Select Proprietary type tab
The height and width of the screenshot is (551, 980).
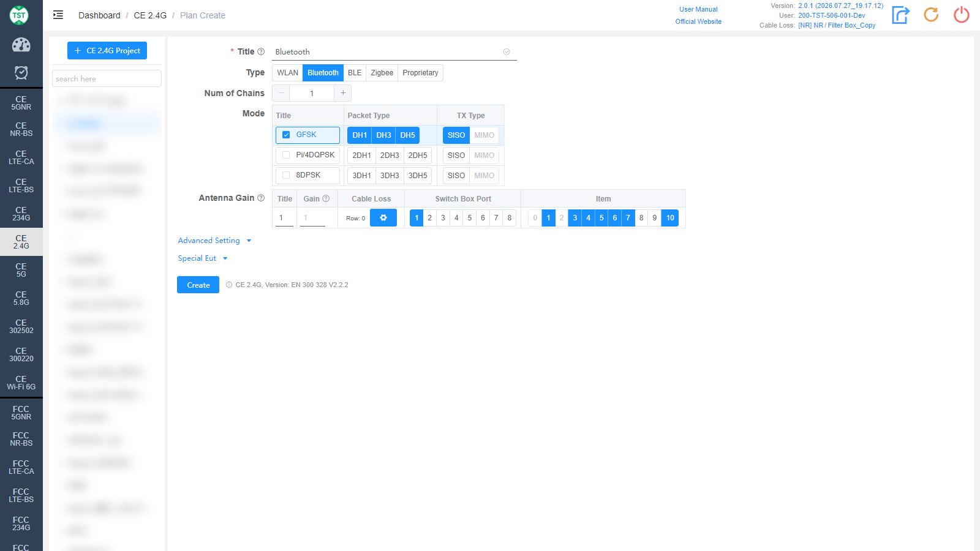coord(420,73)
